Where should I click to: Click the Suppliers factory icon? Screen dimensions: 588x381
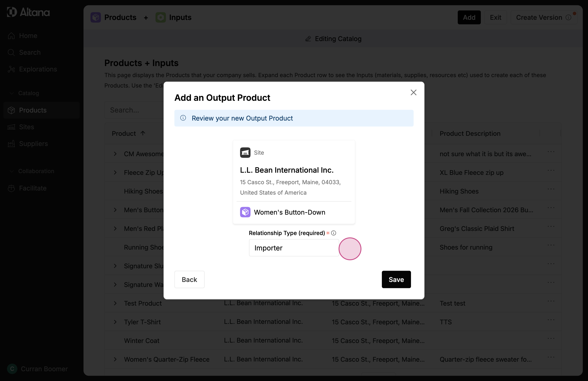(11, 144)
